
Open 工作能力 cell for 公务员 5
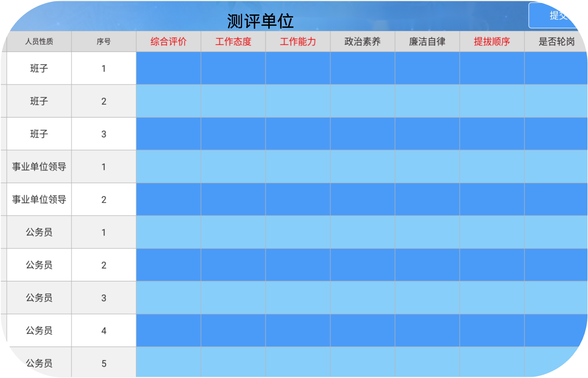click(298, 362)
